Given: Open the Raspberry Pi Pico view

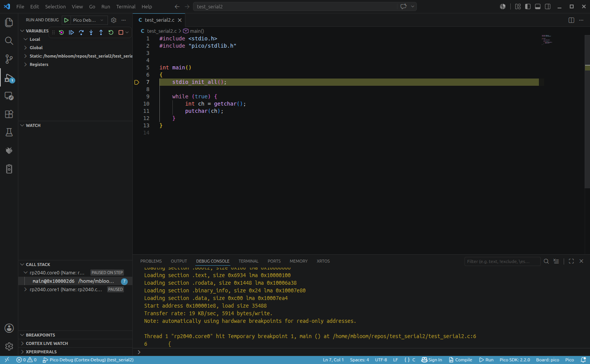Looking at the screenshot, I should pyautogui.click(x=9, y=151).
